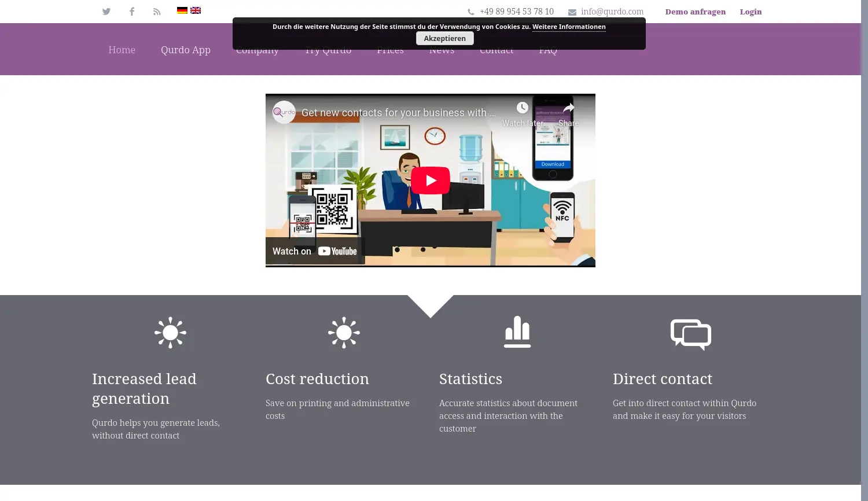Screen dimensions: 868x501
Task: Open the Twitter profile icon
Action: pyautogui.click(x=106, y=12)
